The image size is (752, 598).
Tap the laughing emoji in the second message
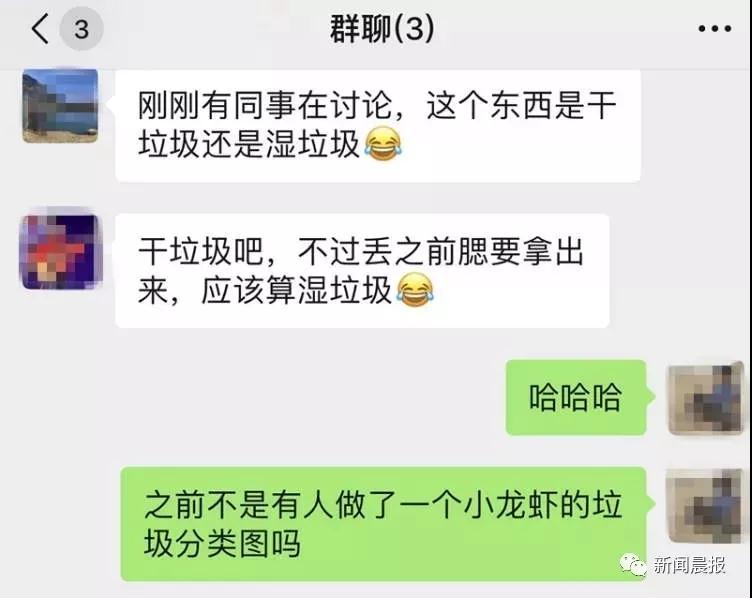414,290
